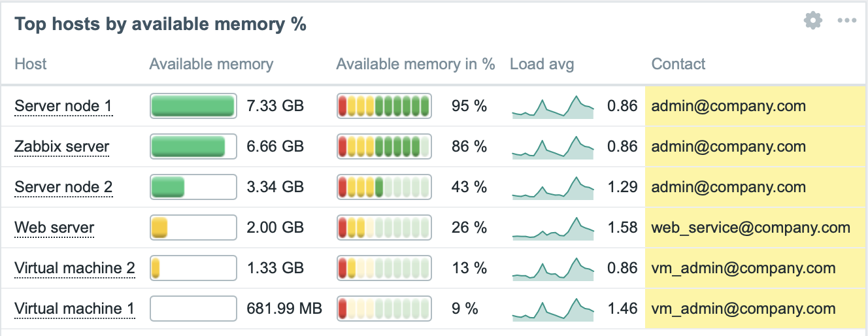The height and width of the screenshot is (336, 868).
Task: Click Virtual machine 1 load avg sparkline
Action: [553, 309]
